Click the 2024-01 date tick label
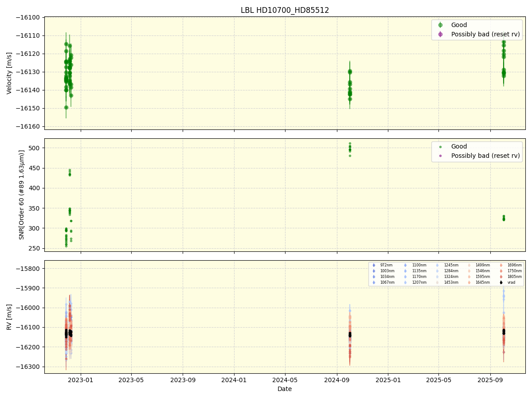Viewport: 532px width, 399px height. (235, 380)
